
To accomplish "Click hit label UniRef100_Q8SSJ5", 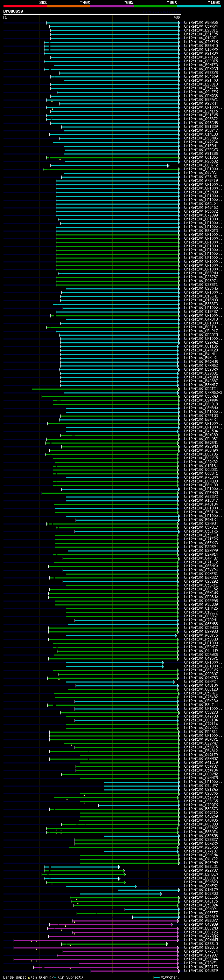I will pos(201,944).
